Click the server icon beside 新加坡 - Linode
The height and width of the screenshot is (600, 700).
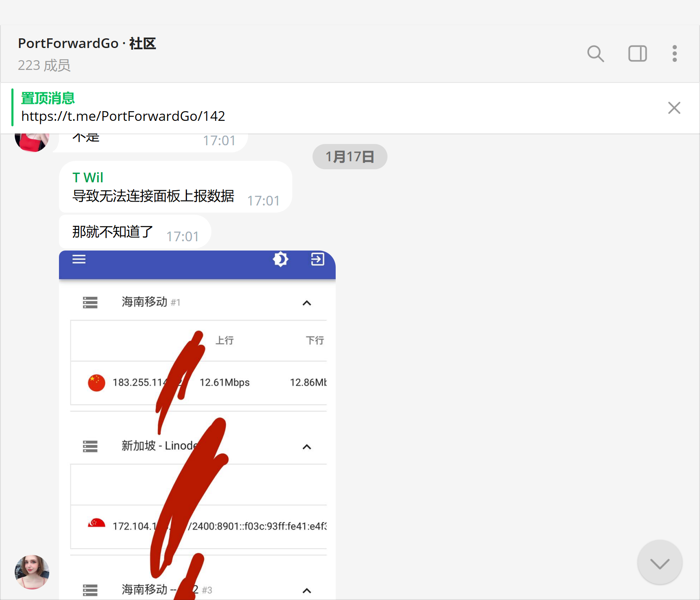click(x=90, y=446)
